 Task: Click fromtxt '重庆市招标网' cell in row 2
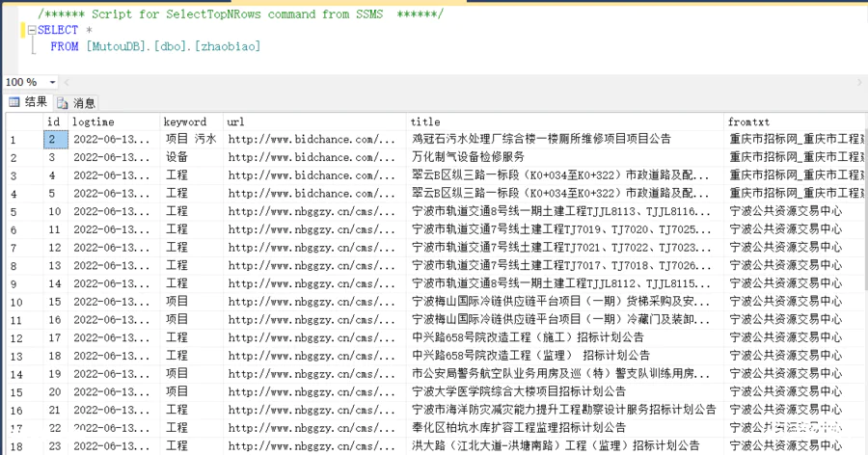click(795, 157)
